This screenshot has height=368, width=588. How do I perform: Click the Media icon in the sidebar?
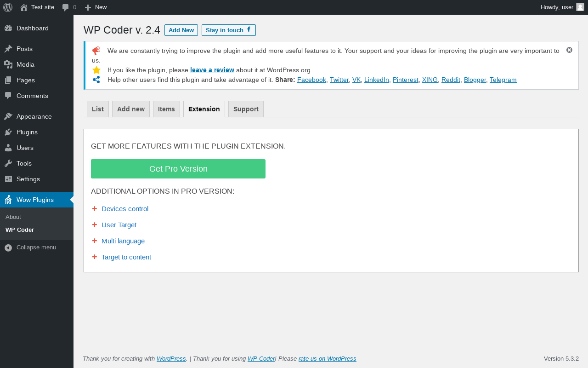(x=8, y=64)
